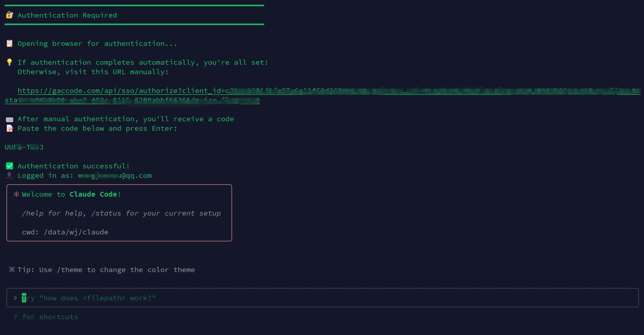Click "? for shortcuts" hint below input
The image size is (644, 335).
coord(46,317)
